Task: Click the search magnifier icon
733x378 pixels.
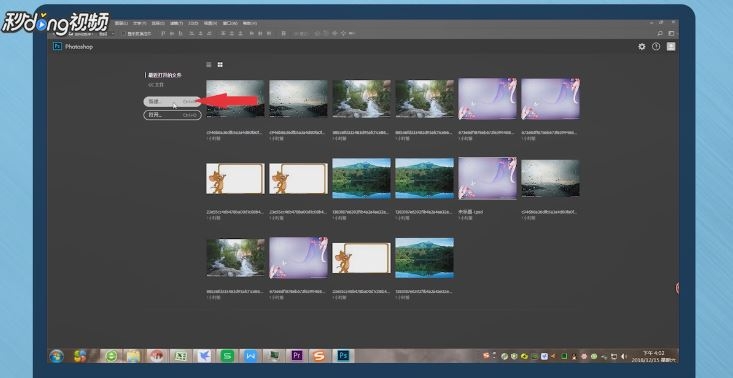Action: 660,34
